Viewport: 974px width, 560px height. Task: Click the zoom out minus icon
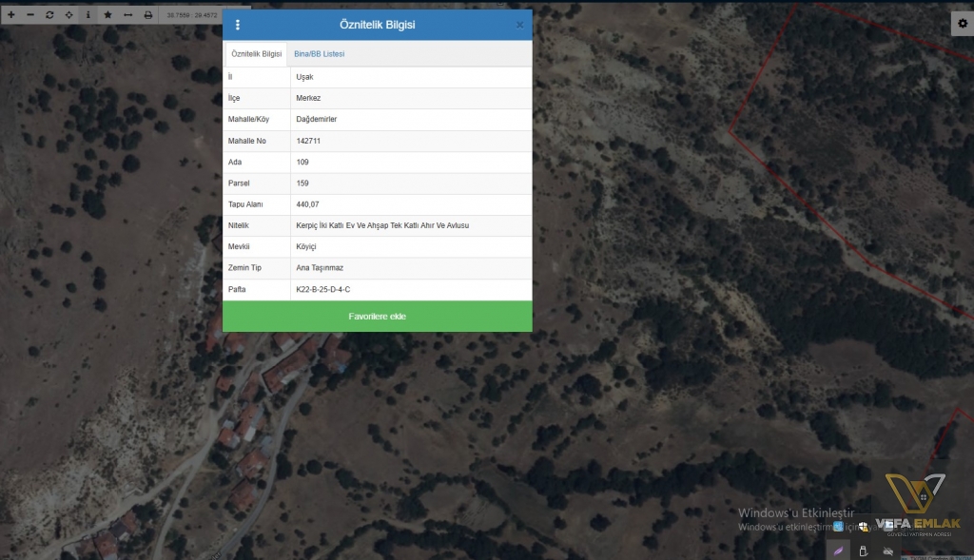[30, 15]
